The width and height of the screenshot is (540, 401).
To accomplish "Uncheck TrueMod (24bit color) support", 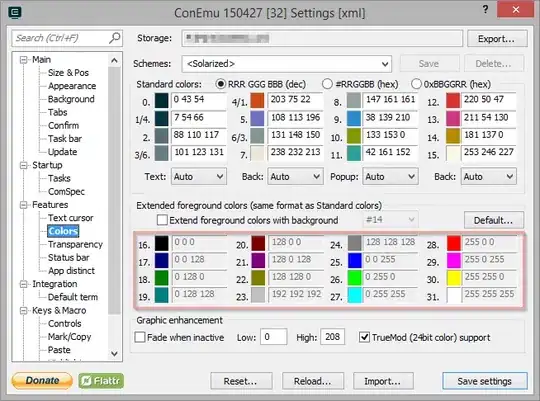I will 364,337.
